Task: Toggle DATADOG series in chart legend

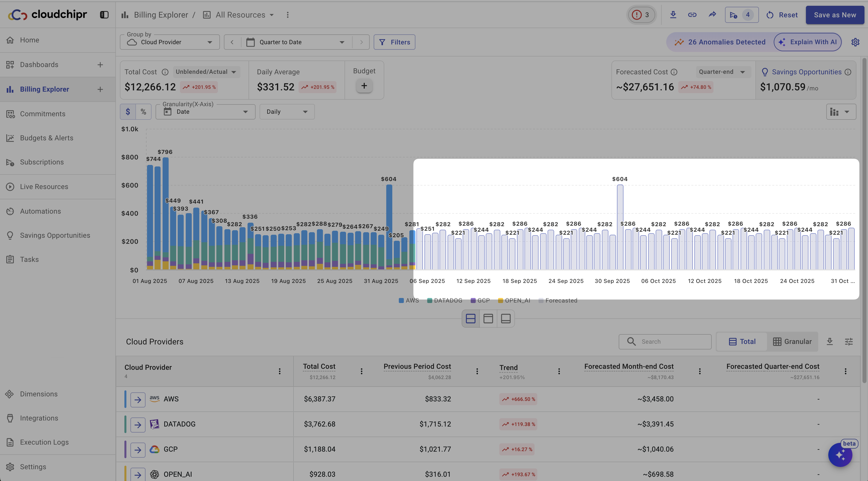Action: 445,300
